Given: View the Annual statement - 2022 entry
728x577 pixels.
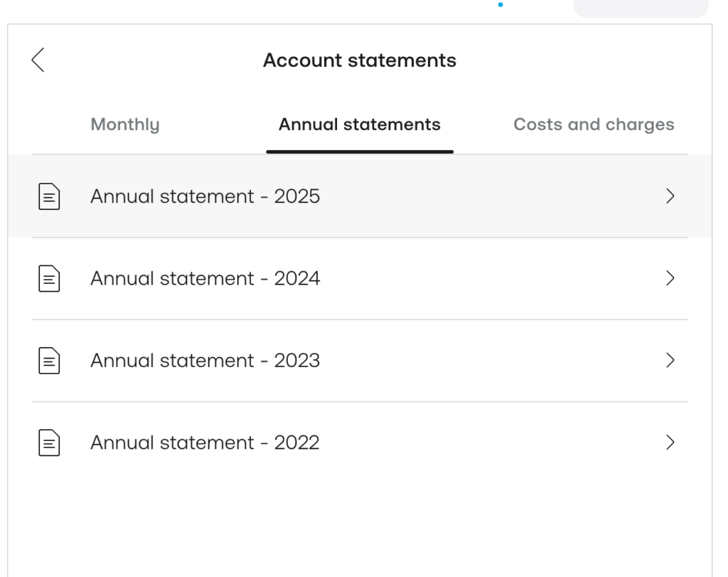Looking at the screenshot, I should point(205,443).
